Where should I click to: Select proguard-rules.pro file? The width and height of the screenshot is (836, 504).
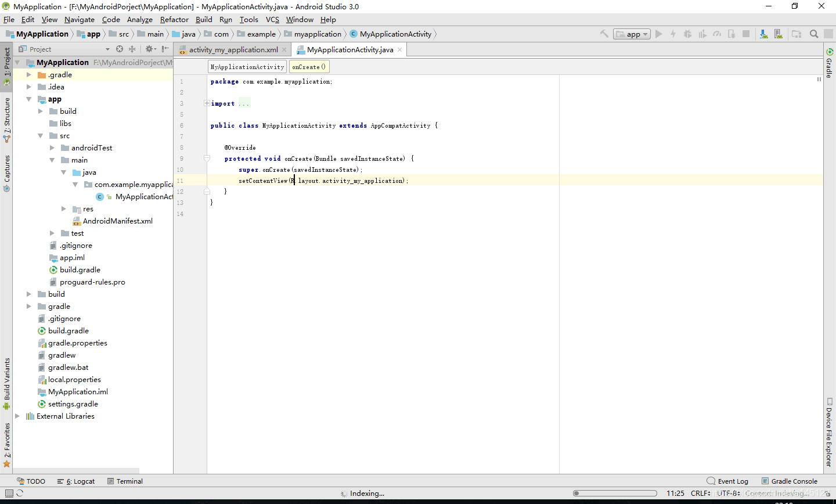coord(87,282)
